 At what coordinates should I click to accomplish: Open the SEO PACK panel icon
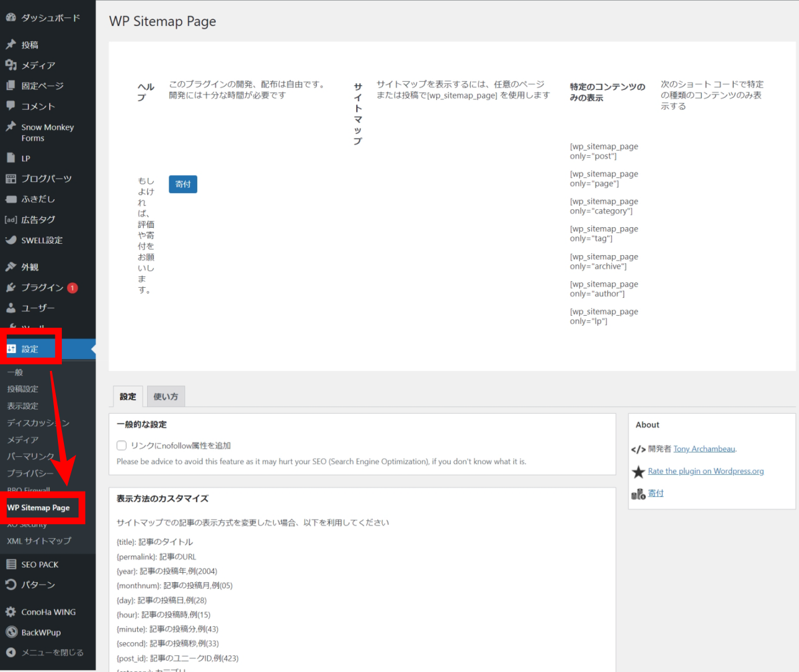click(x=11, y=563)
